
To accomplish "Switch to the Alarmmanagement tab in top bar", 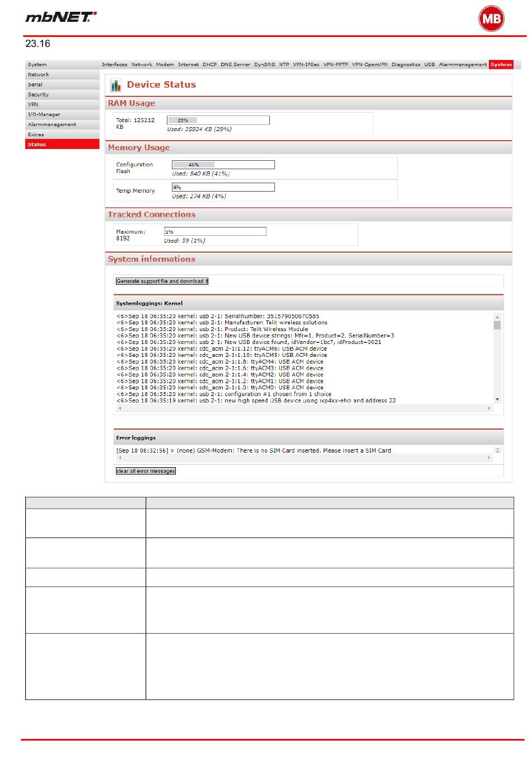I will (x=463, y=64).
